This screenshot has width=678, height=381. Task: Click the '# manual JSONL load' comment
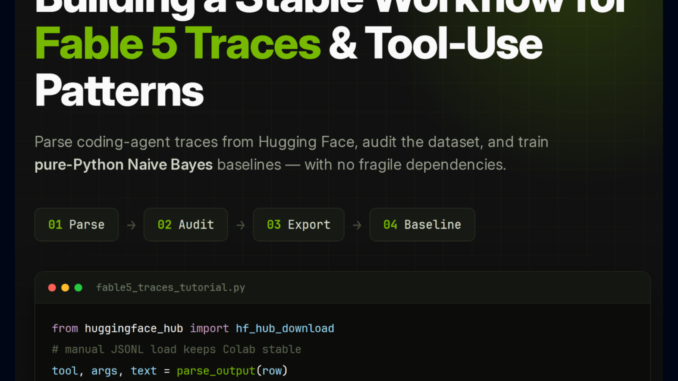(176, 349)
